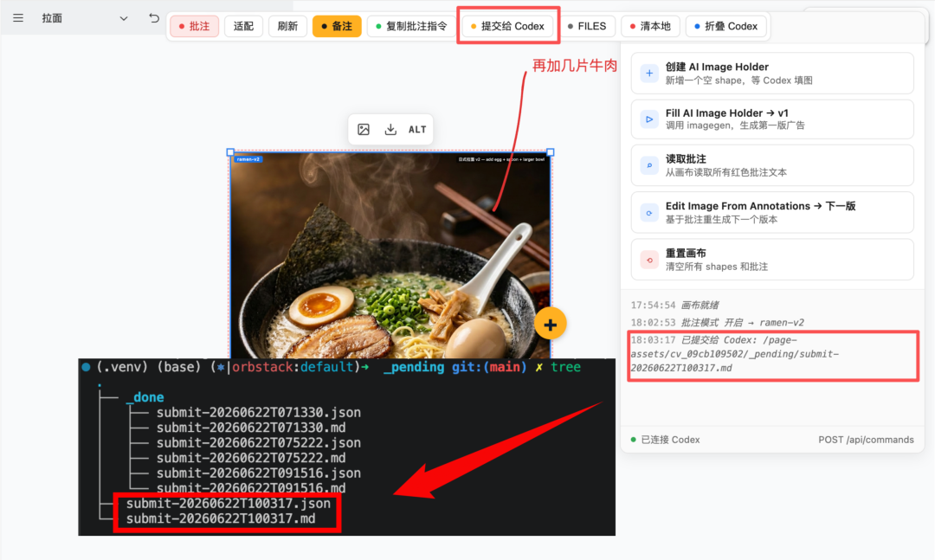Click submit-20260622T071330.json in terminal
Image resolution: width=935 pixels, height=560 pixels.
pyautogui.click(x=259, y=413)
